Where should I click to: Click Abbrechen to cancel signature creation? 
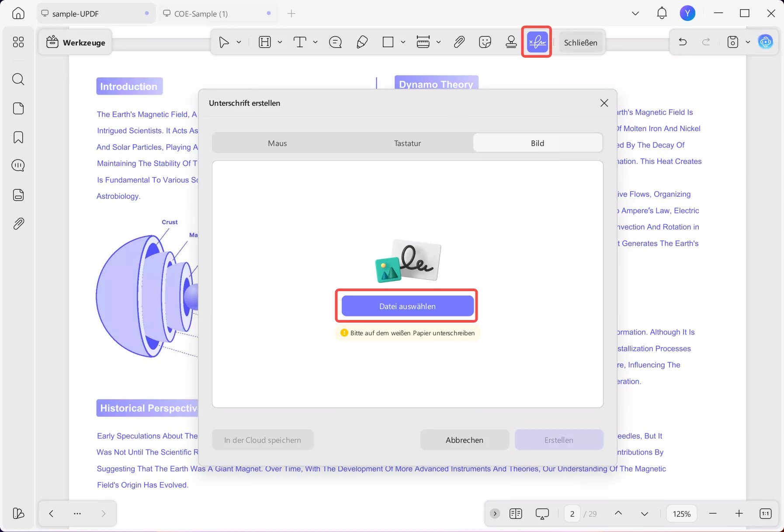click(465, 440)
